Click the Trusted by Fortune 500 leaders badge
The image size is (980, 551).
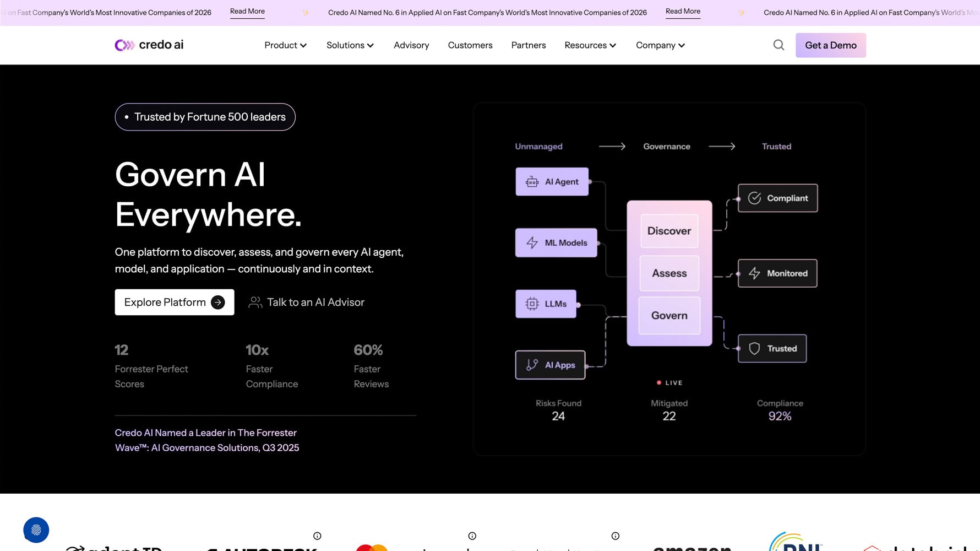pyautogui.click(x=205, y=117)
